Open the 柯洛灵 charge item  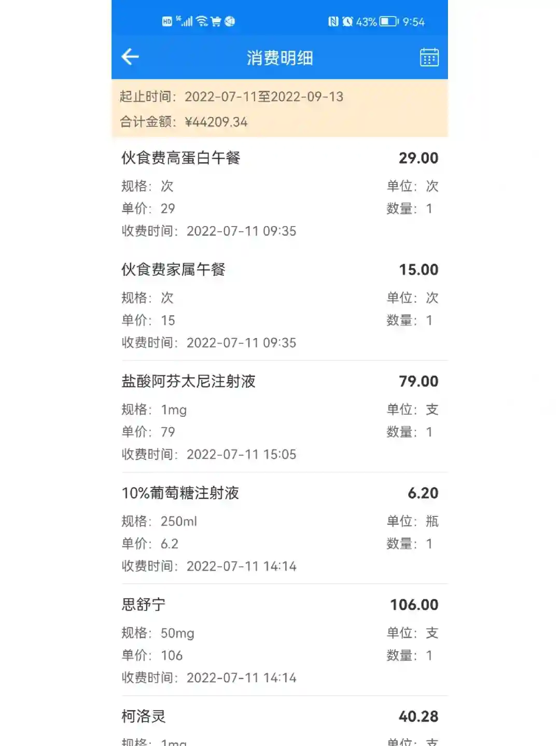pos(143,716)
